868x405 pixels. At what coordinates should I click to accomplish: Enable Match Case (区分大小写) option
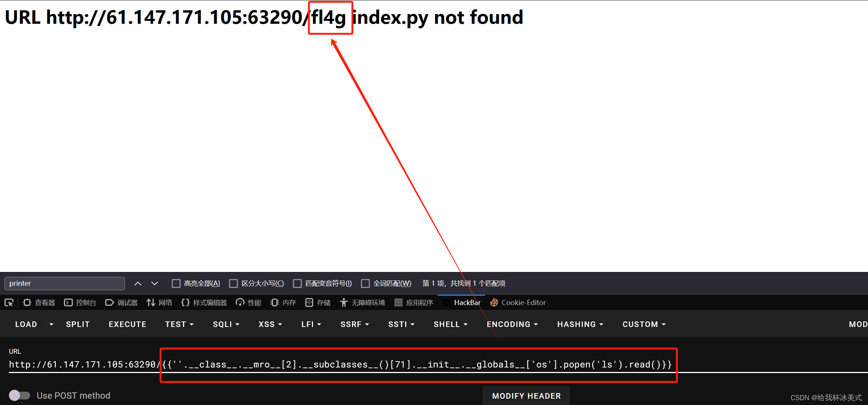coord(233,283)
